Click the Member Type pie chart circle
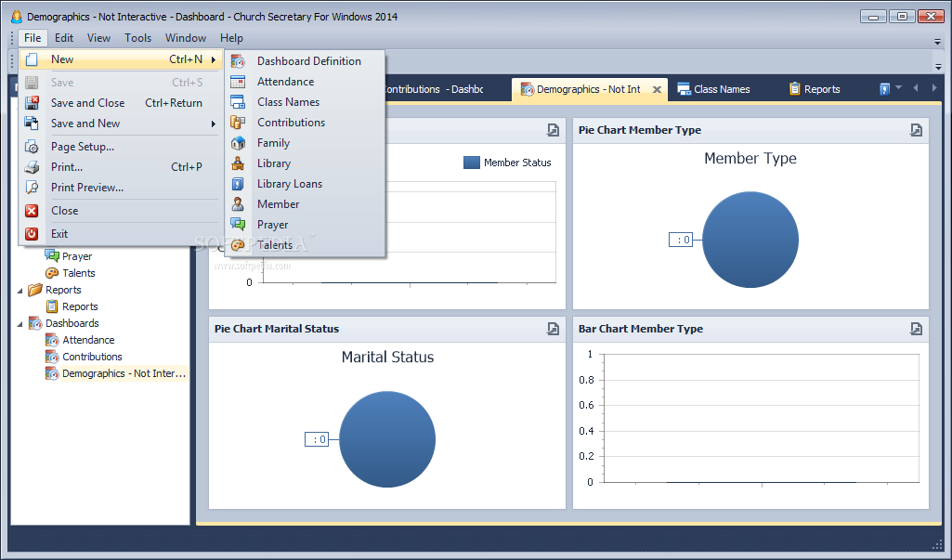Screen dimensions: 952x560 [x=750, y=240]
